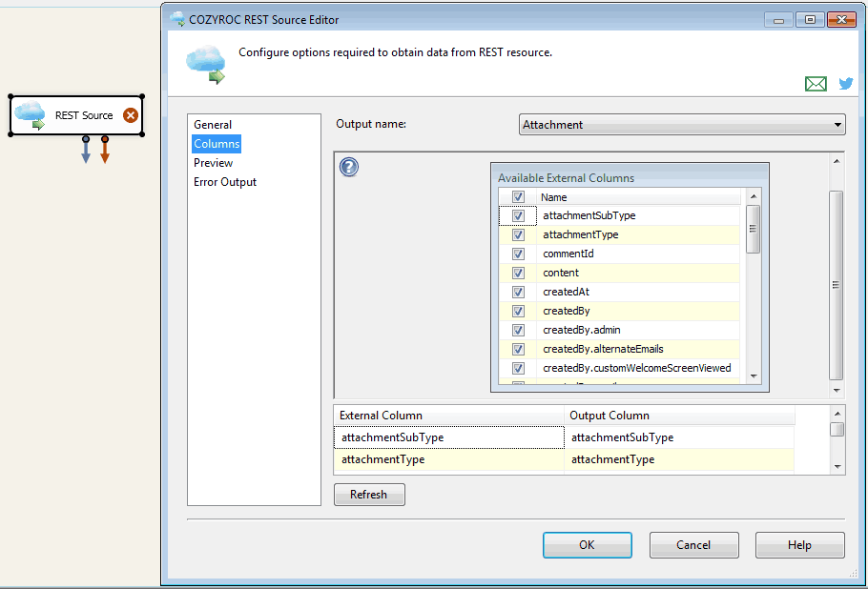Select the createdBy.admin row name
The height and width of the screenshot is (589, 868).
(581, 330)
